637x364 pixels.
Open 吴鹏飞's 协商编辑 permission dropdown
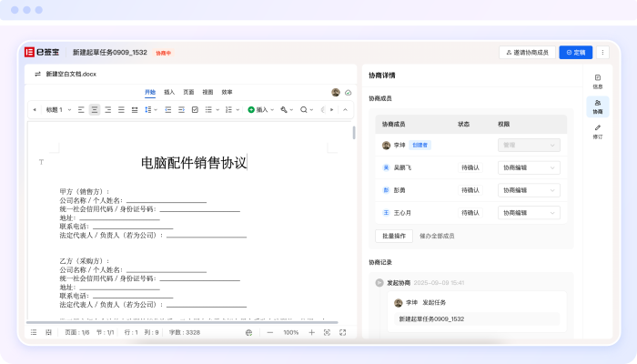click(529, 167)
